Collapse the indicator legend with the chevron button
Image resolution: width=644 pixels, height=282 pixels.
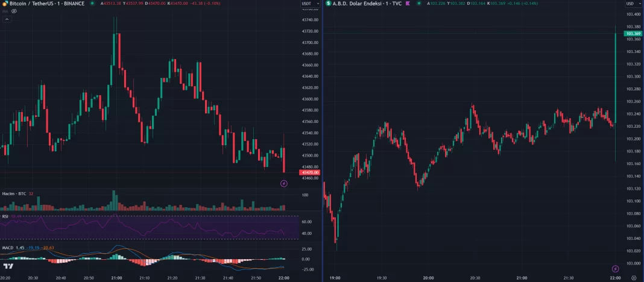click(7, 19)
